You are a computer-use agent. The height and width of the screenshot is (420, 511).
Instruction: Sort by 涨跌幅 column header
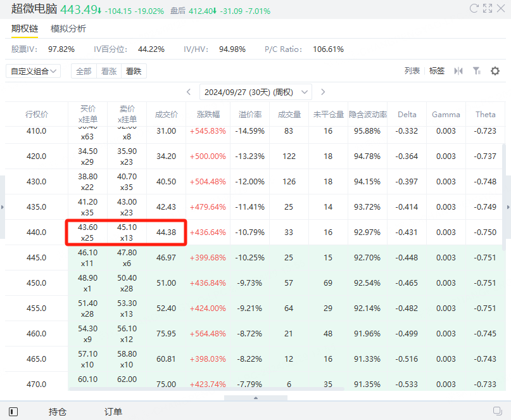208,115
